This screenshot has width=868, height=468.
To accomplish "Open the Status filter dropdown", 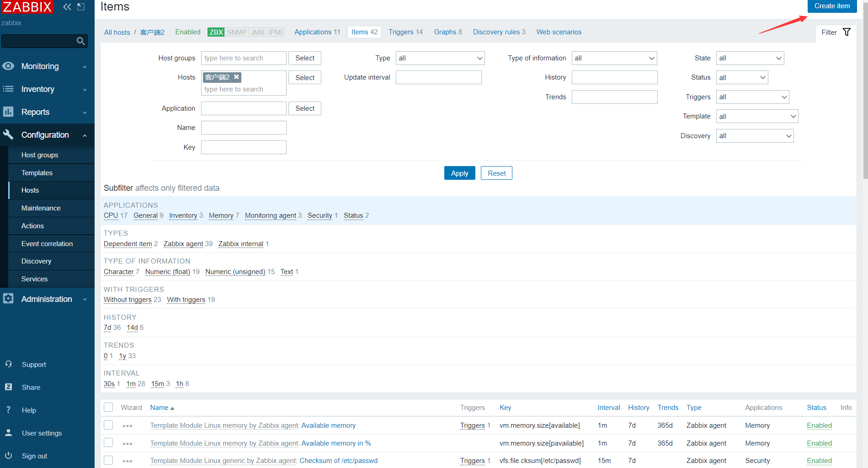I will (x=742, y=77).
